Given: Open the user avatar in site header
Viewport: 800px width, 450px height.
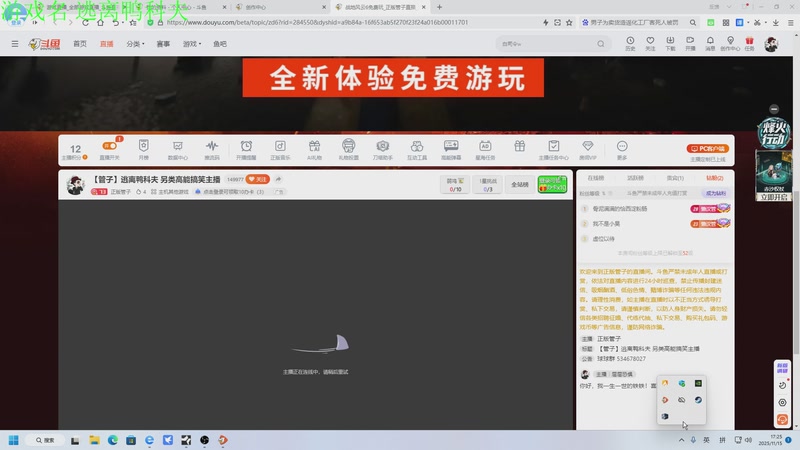Looking at the screenshot, I should click(771, 44).
